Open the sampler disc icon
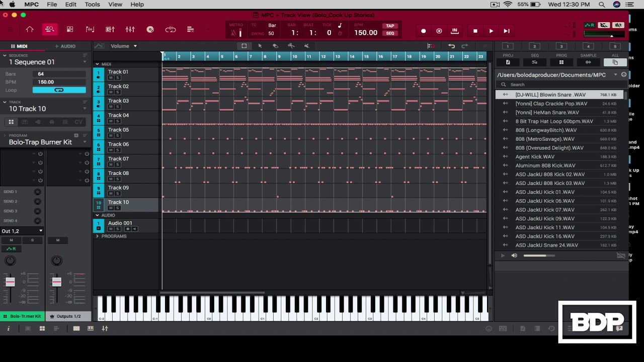This screenshot has width=644, height=362. point(150,30)
